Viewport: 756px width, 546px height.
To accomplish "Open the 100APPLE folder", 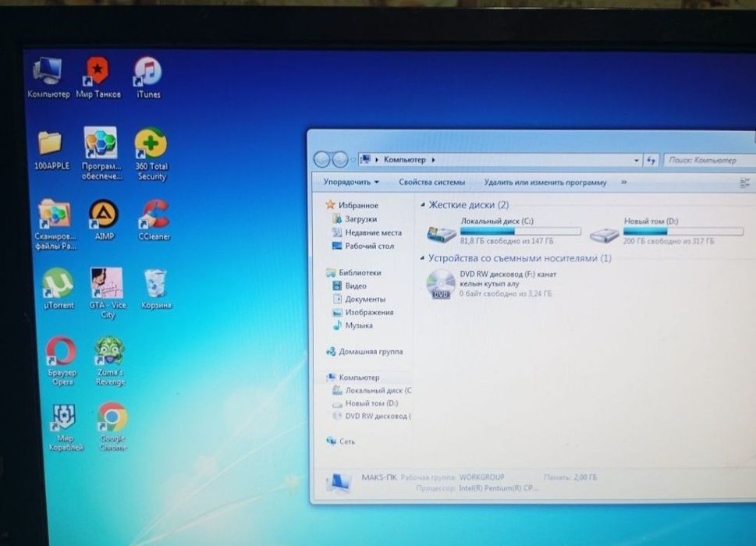I will [51, 150].
